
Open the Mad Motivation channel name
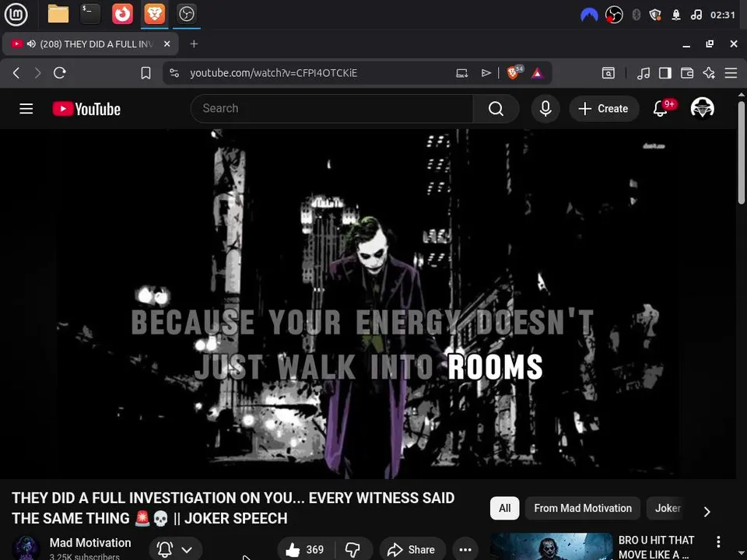tap(90, 543)
